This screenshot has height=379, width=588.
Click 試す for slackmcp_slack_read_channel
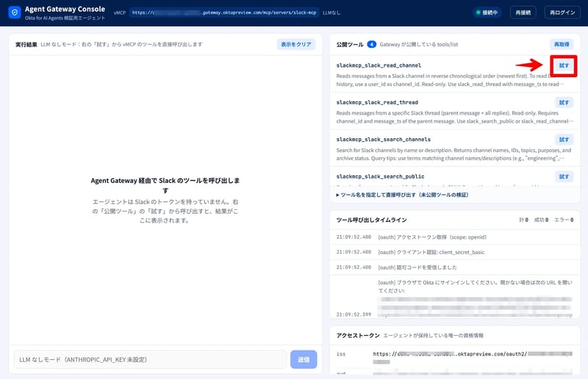pos(564,65)
